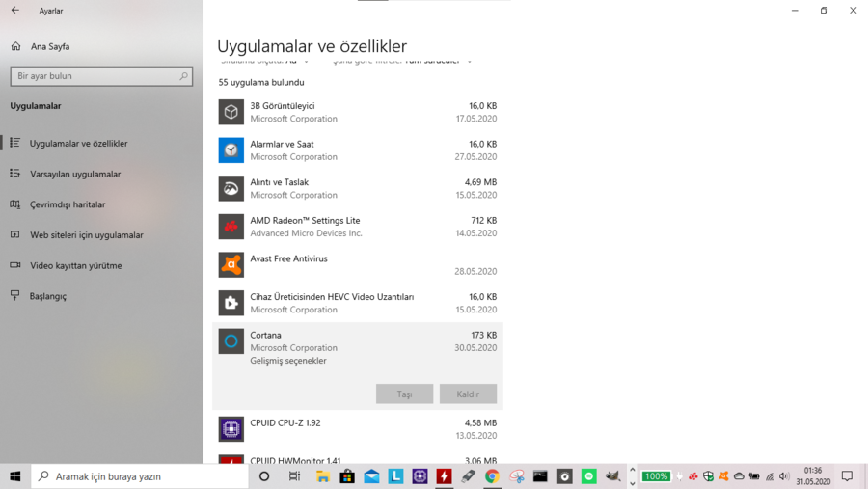Click the 55 uygulama bulundu text
This screenshot has width=868, height=489.
tap(261, 83)
